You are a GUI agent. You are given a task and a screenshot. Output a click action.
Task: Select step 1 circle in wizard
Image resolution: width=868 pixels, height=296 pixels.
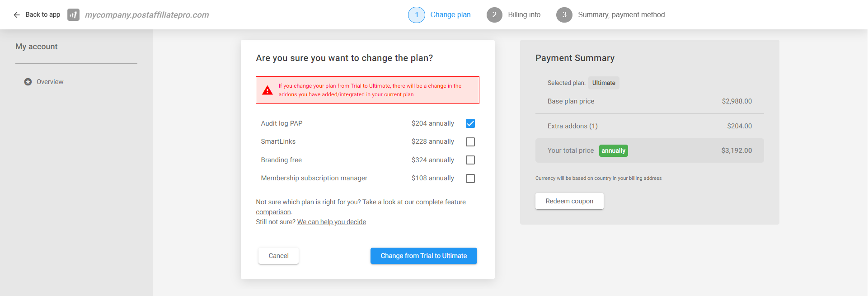[x=417, y=15]
